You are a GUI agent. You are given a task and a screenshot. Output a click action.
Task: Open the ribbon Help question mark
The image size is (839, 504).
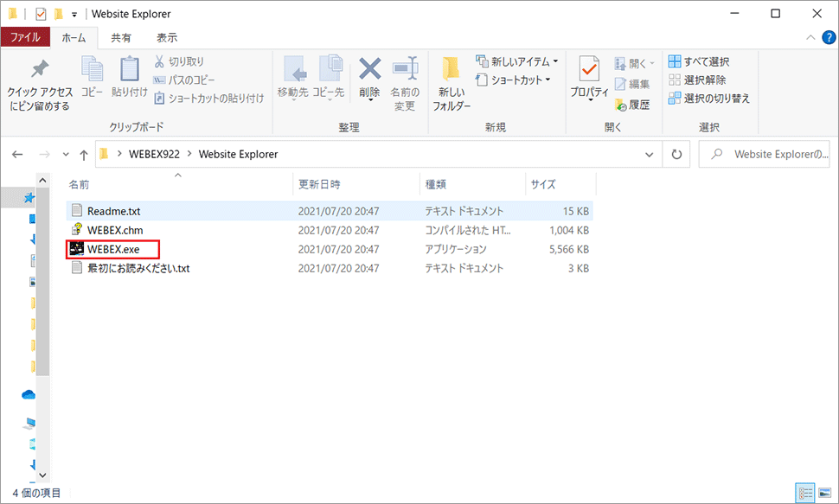tap(829, 37)
